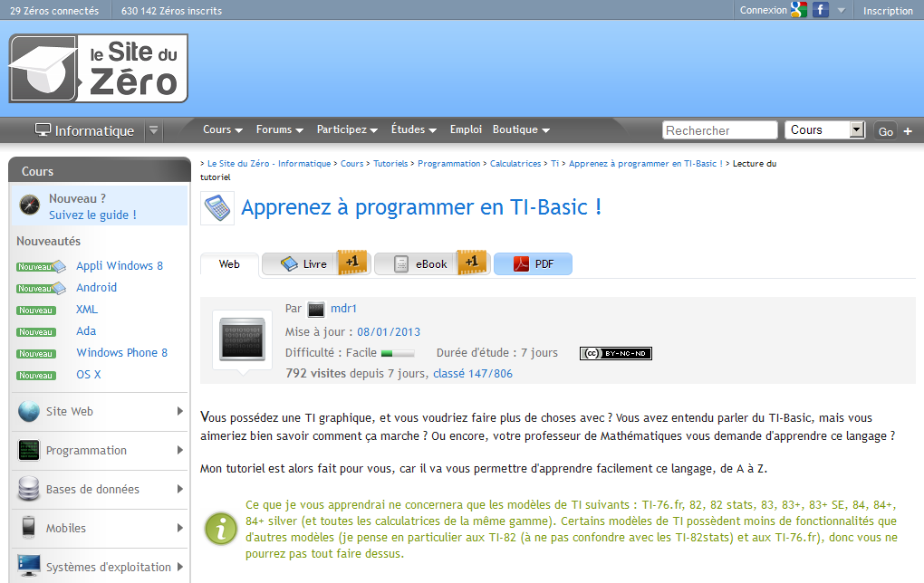Click the Connexion link
The image size is (924, 583).
point(763,10)
